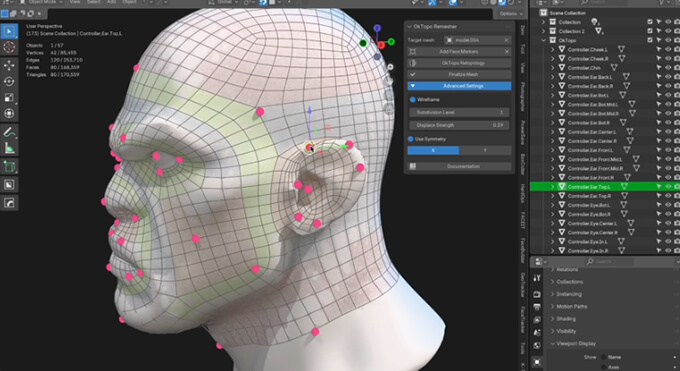Activate the Add Cube tool
This screenshot has height=371, width=680.
tap(9, 166)
